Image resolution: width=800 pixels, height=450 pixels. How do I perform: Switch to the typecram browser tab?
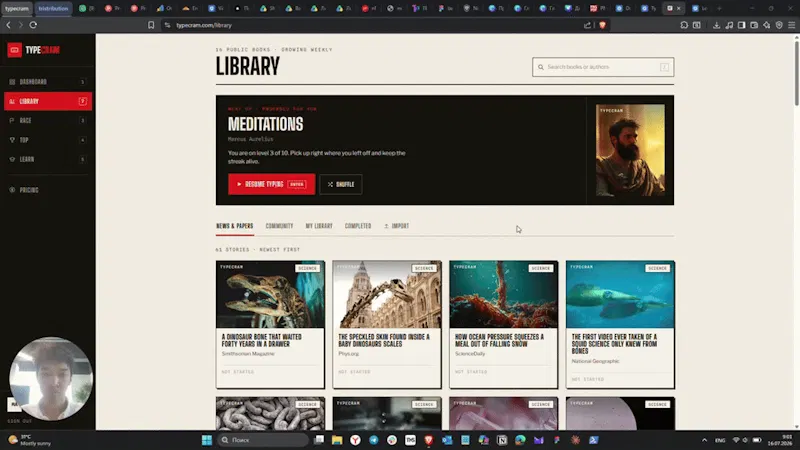[x=16, y=8]
